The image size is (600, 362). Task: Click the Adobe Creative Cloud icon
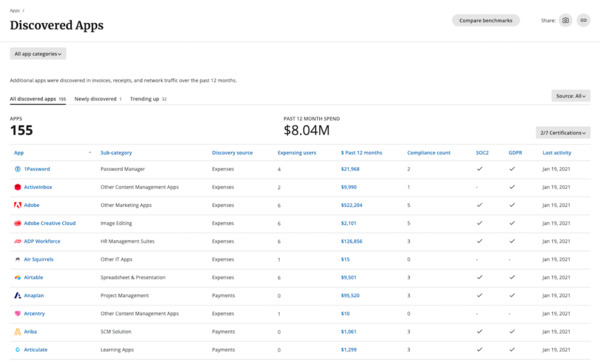tap(18, 223)
